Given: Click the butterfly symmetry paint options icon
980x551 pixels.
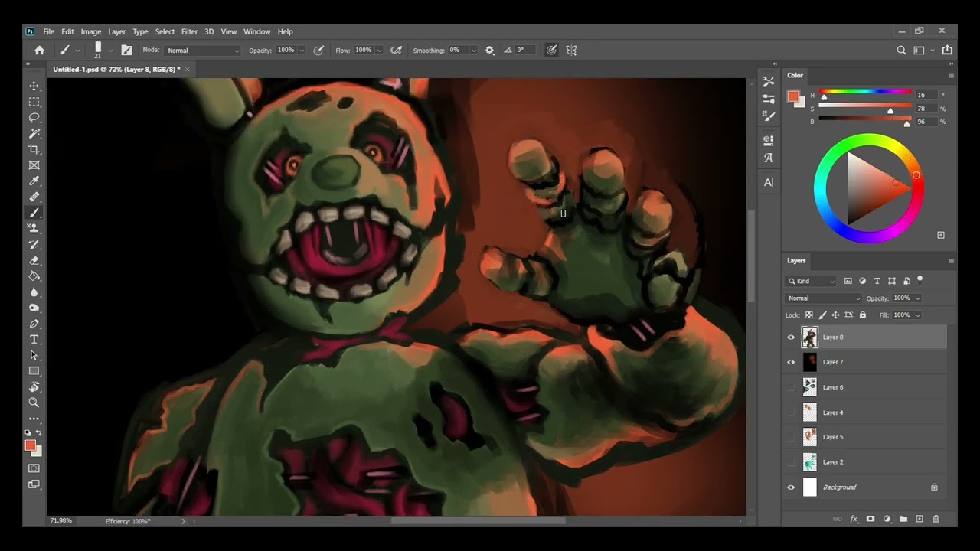Looking at the screenshot, I should coord(571,51).
